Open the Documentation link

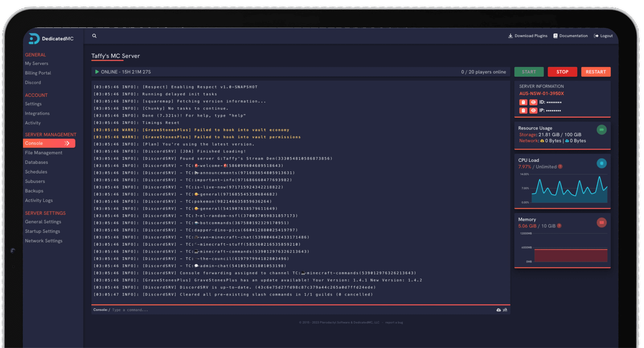571,36
